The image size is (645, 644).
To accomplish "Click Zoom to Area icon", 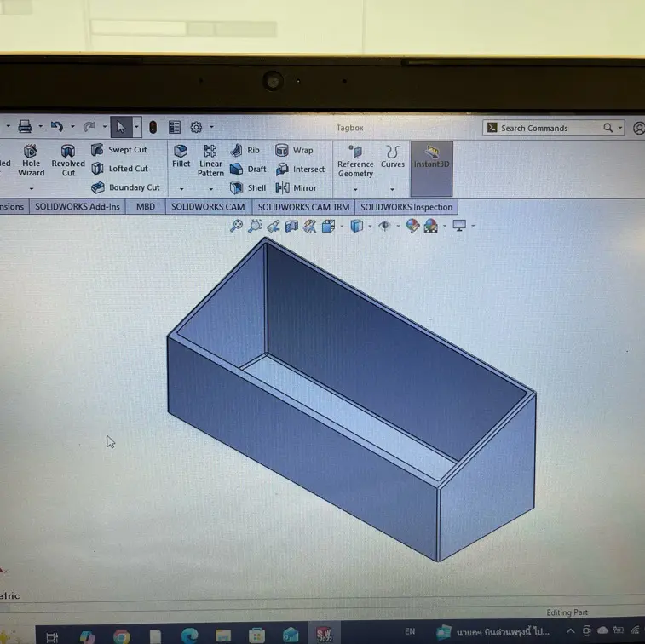I will pyautogui.click(x=255, y=226).
